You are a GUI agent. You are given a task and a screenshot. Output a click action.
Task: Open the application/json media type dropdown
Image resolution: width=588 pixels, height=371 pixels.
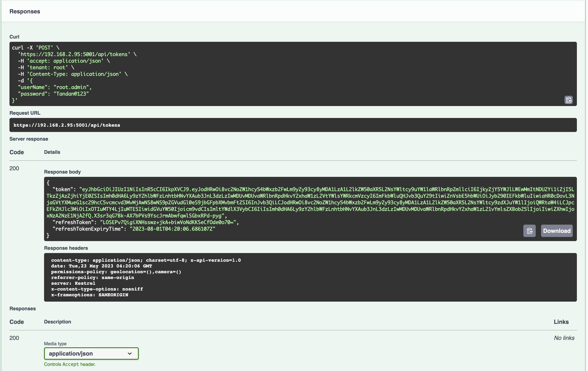click(x=91, y=353)
